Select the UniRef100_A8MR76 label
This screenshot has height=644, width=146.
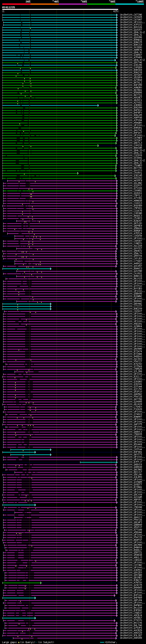pyautogui.click(x=131, y=50)
